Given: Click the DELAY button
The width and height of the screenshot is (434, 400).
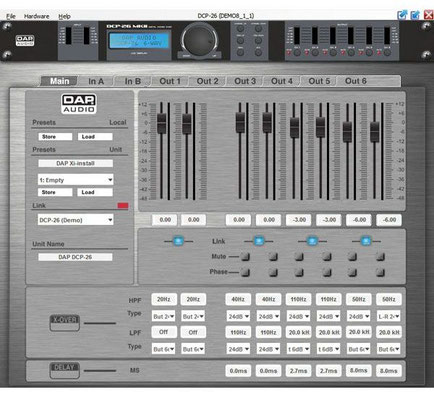Looking at the screenshot, I should [65, 370].
